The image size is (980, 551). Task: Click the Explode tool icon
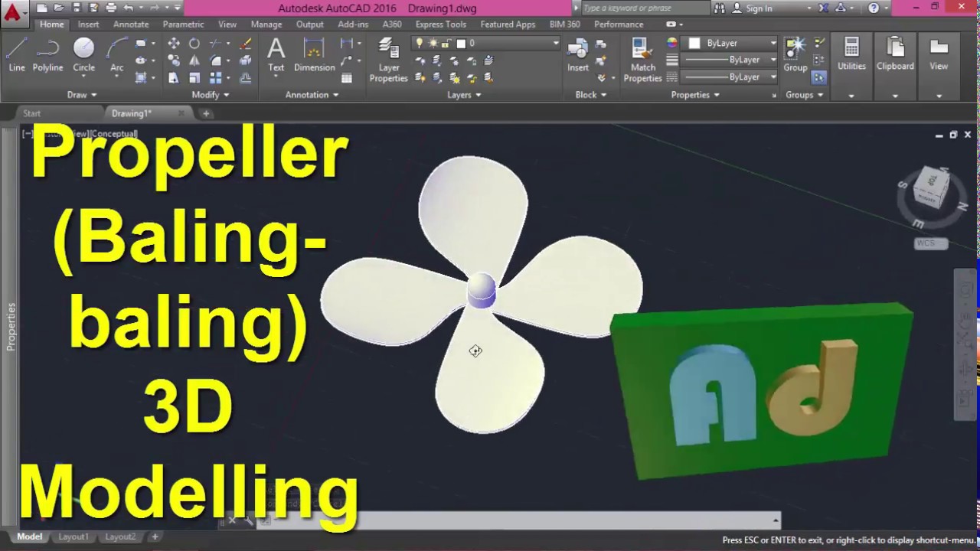[x=245, y=60]
